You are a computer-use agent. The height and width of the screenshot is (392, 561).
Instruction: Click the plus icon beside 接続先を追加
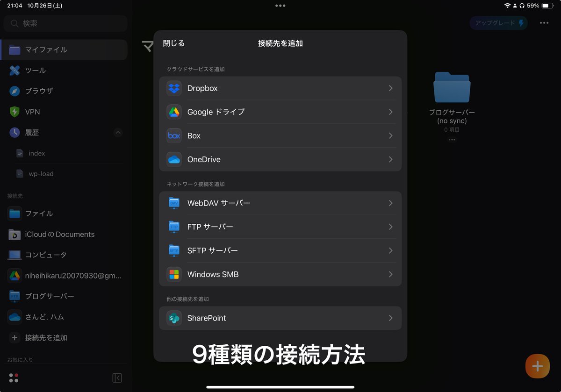click(x=14, y=338)
